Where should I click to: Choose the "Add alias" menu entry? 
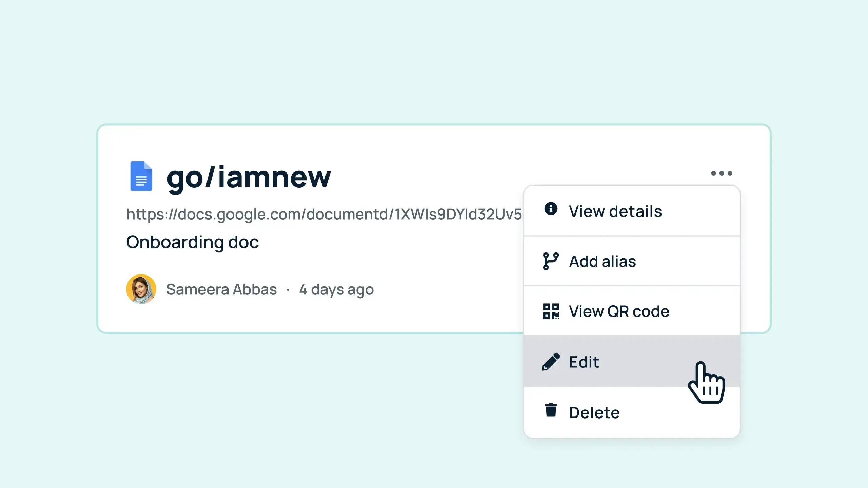pos(603,261)
